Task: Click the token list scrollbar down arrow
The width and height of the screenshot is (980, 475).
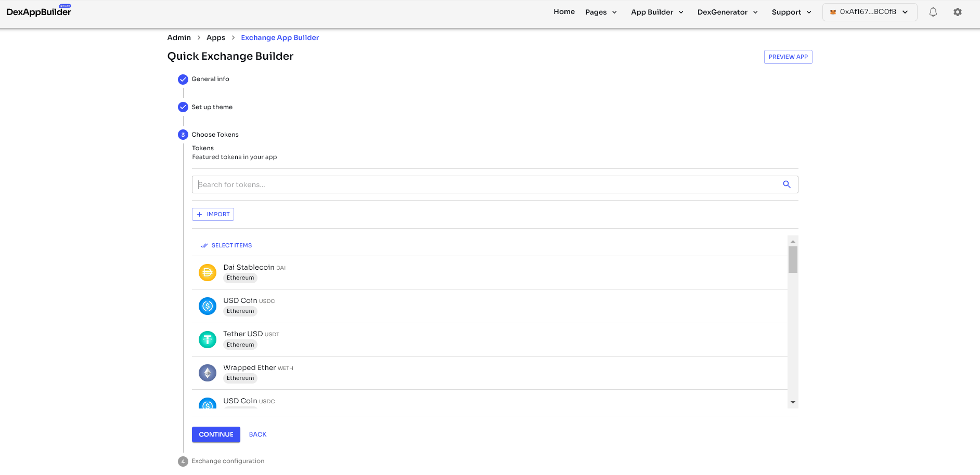Action: tap(793, 402)
